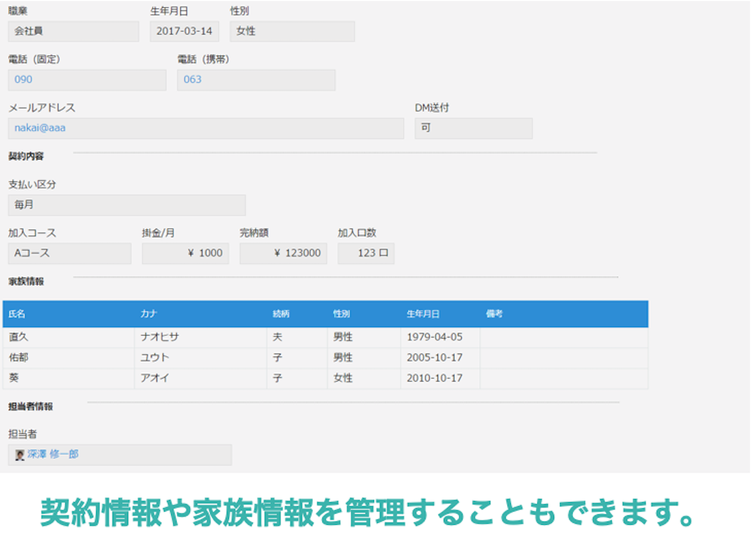Click the 氏名 column header in family table
Screen dimensions: 751x560
pos(17,314)
